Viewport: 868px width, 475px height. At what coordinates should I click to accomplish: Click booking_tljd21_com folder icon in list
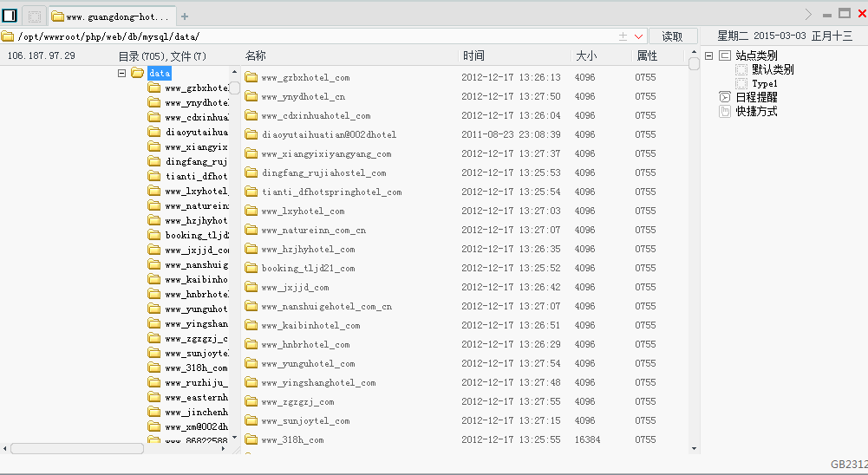[x=251, y=268]
